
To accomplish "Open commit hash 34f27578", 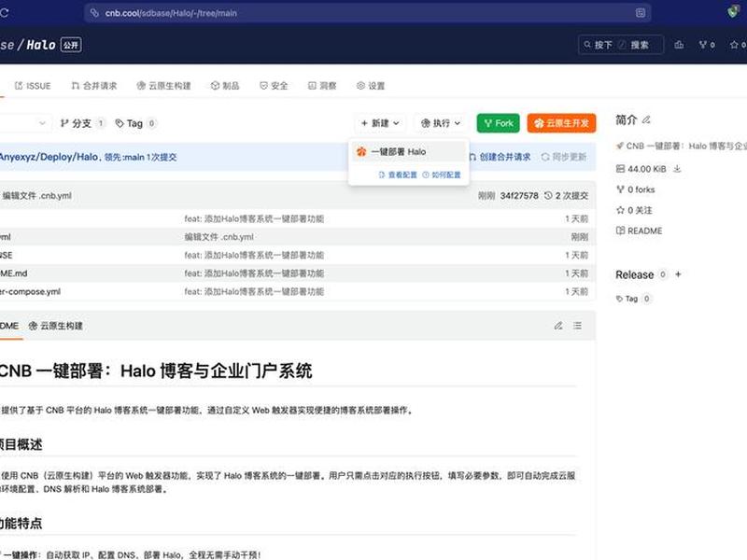I will 519,195.
